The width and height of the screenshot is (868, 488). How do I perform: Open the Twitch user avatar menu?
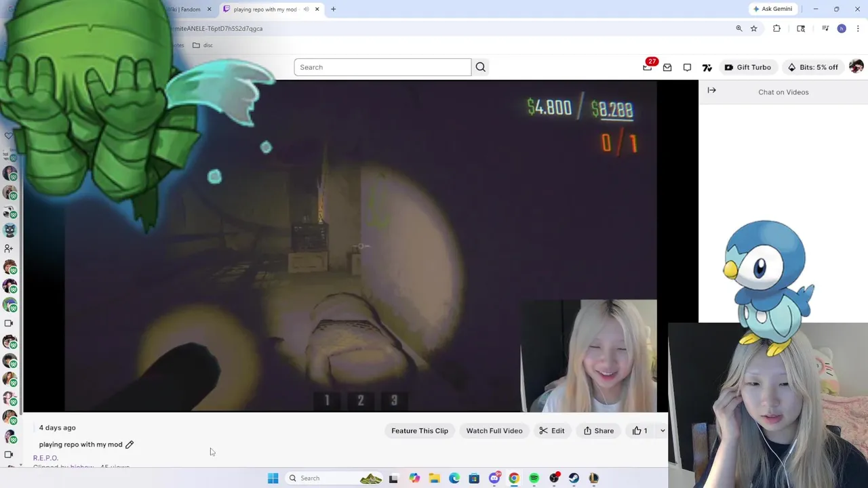coord(856,66)
